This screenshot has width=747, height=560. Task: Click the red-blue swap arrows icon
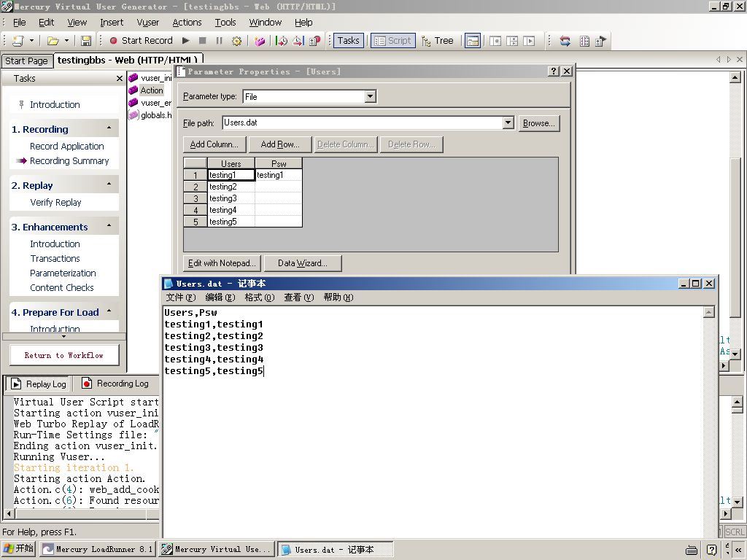(x=565, y=41)
